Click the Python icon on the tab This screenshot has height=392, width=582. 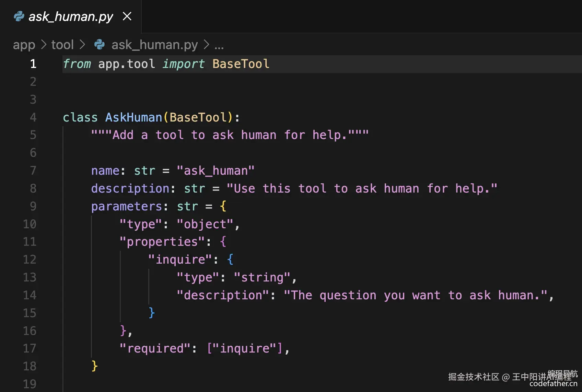(19, 16)
